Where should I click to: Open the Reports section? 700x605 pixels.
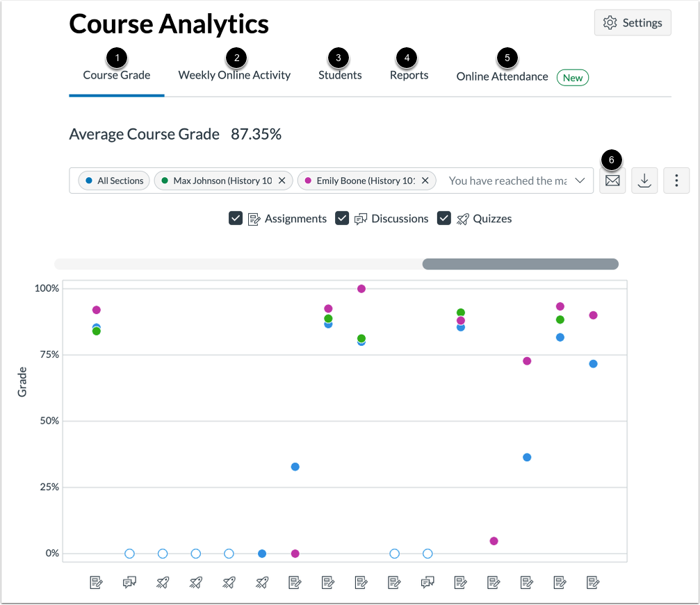(409, 74)
